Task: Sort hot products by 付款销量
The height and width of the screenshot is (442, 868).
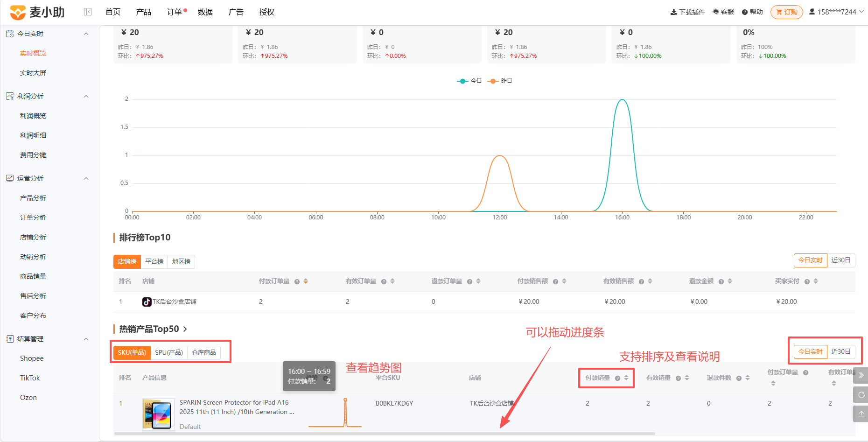Action: pyautogui.click(x=626, y=378)
